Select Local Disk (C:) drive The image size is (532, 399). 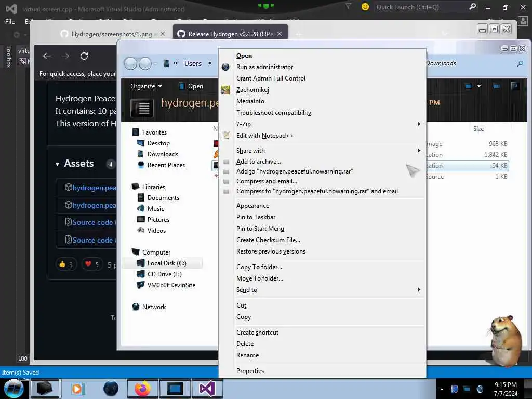point(162,263)
